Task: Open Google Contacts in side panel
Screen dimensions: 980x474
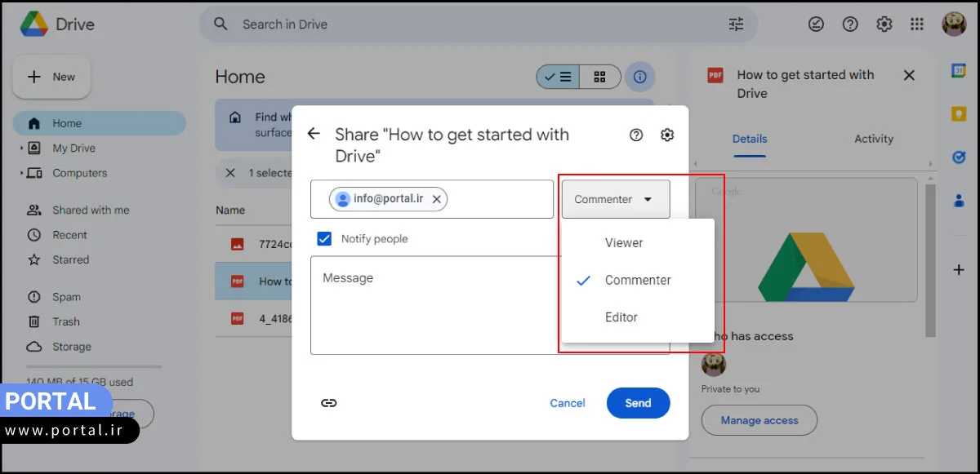Action: 959,201
